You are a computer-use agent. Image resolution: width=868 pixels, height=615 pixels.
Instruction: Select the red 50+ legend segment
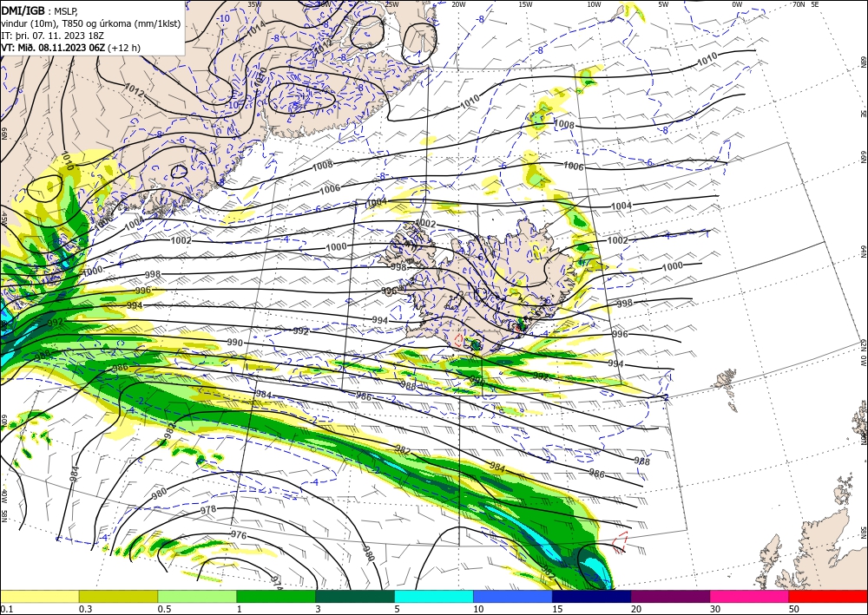(x=828, y=596)
